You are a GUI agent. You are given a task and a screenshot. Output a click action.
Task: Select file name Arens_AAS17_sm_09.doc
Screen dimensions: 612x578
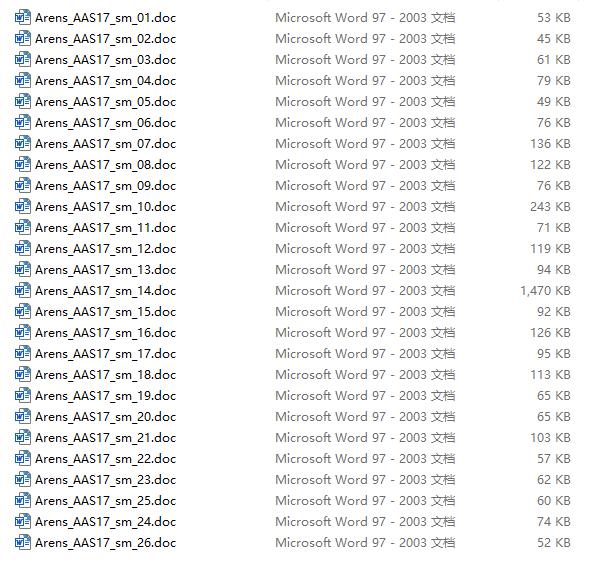tap(105, 186)
